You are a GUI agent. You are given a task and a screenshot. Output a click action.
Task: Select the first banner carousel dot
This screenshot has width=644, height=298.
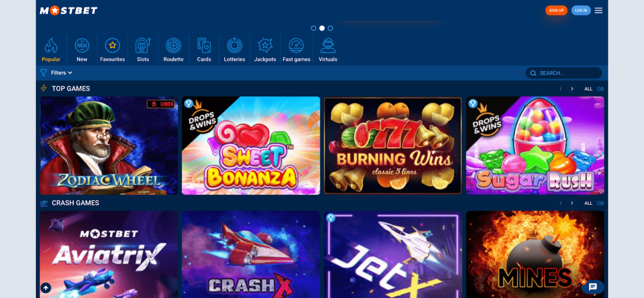tap(314, 28)
